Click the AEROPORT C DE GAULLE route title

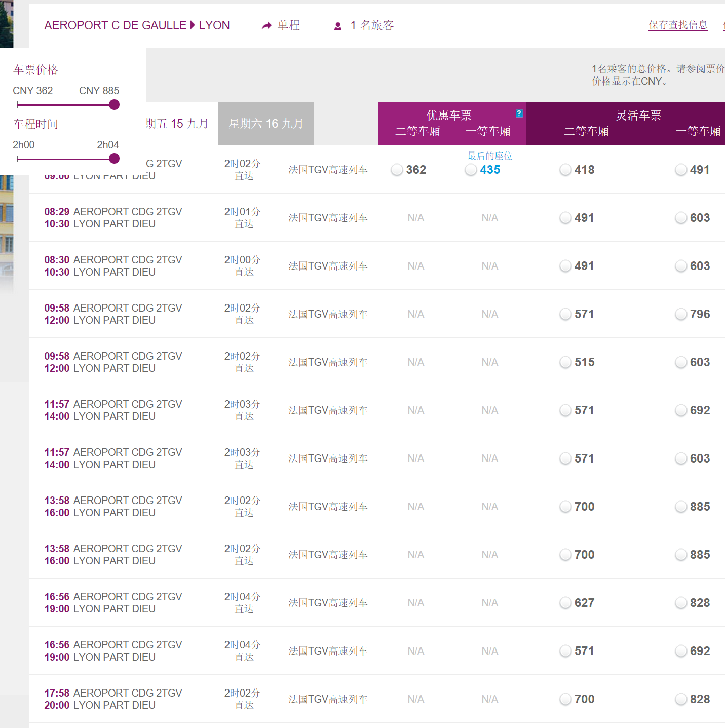pos(115,25)
